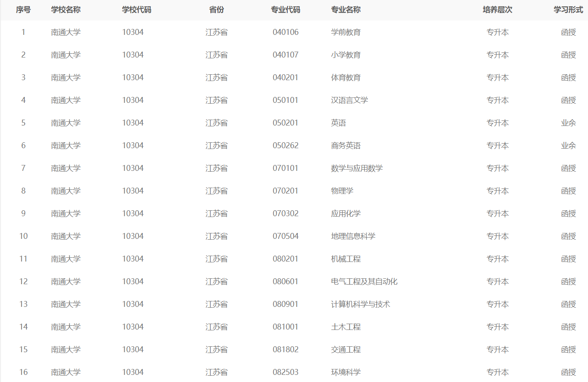Select major code 080201

[x=286, y=259]
